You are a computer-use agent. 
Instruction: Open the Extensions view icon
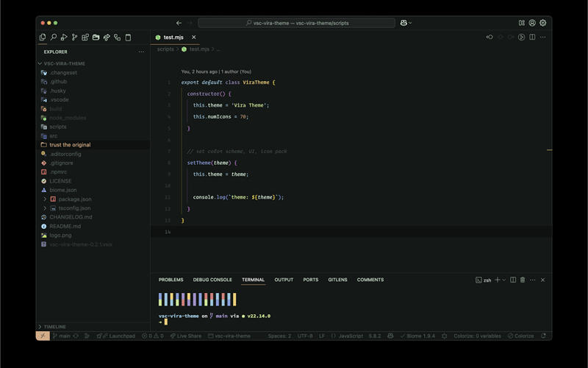(85, 38)
